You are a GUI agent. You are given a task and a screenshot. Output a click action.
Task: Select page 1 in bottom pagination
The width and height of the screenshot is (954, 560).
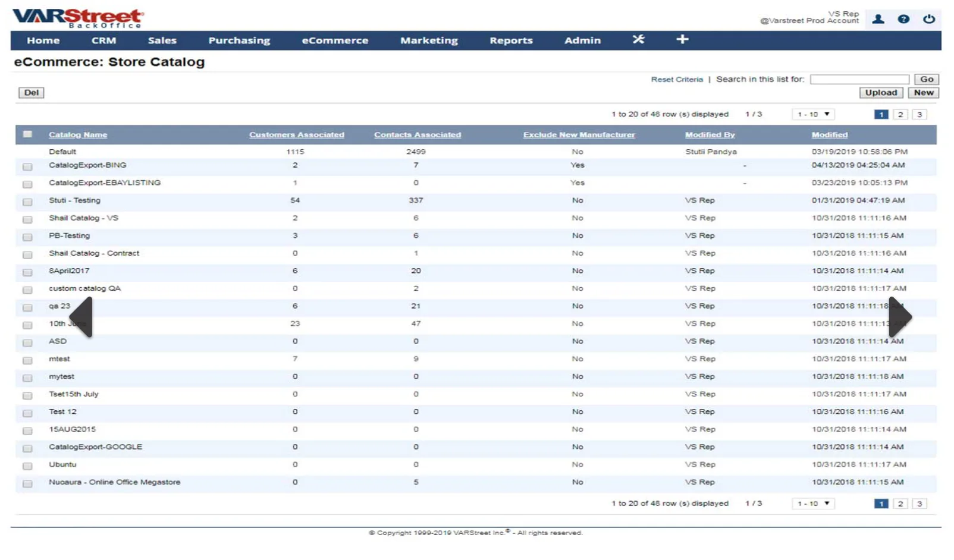[x=881, y=504]
